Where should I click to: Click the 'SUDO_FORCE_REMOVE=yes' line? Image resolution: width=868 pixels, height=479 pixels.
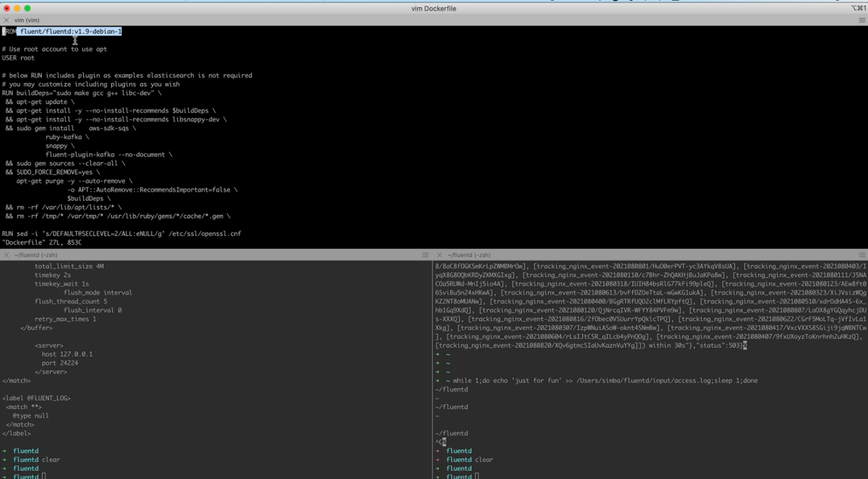pos(52,172)
